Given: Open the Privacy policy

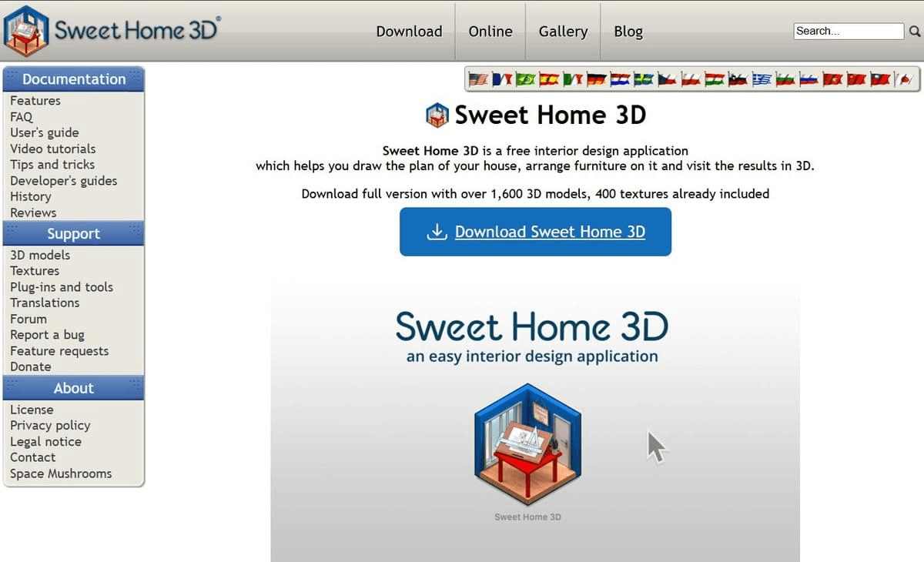Looking at the screenshot, I should coord(50,426).
